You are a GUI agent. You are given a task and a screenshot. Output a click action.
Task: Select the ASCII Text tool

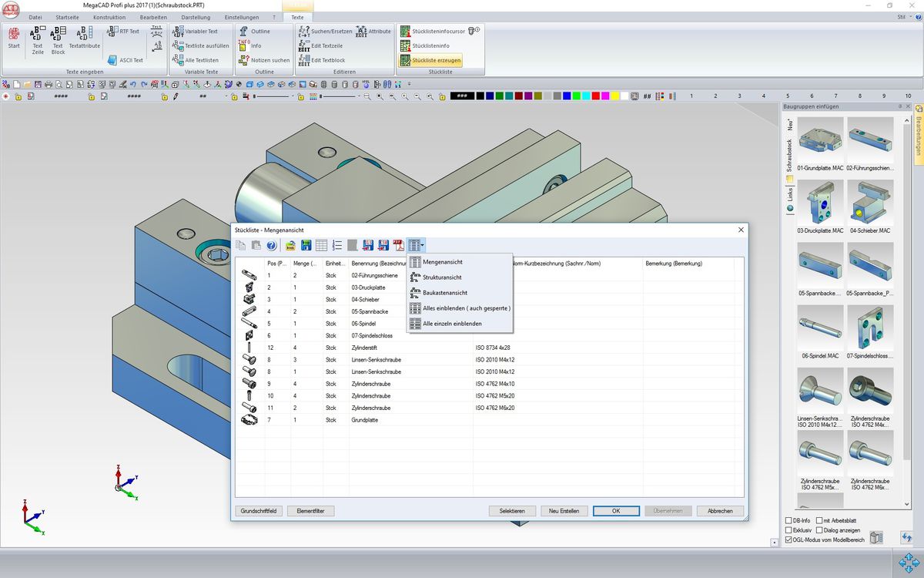126,60
